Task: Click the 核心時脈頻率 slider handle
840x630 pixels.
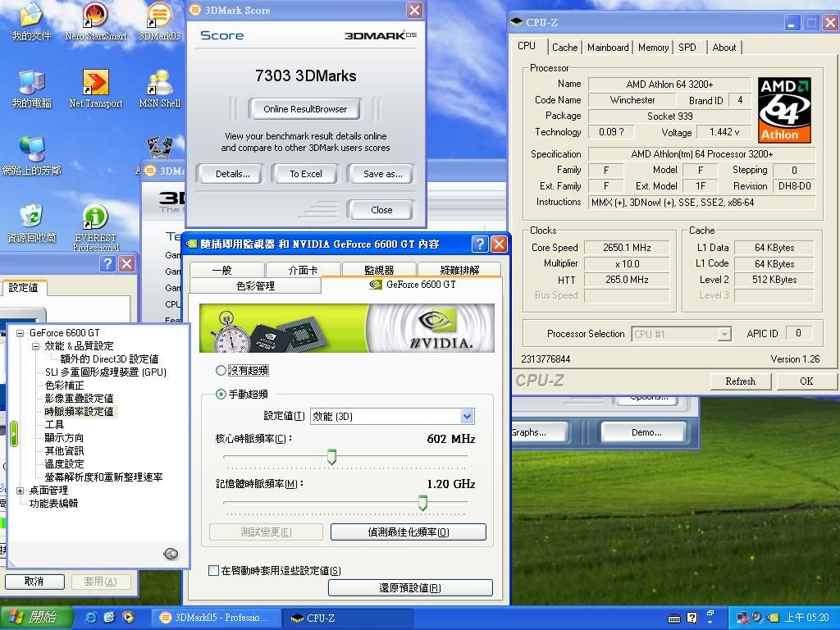Action: pos(331,457)
